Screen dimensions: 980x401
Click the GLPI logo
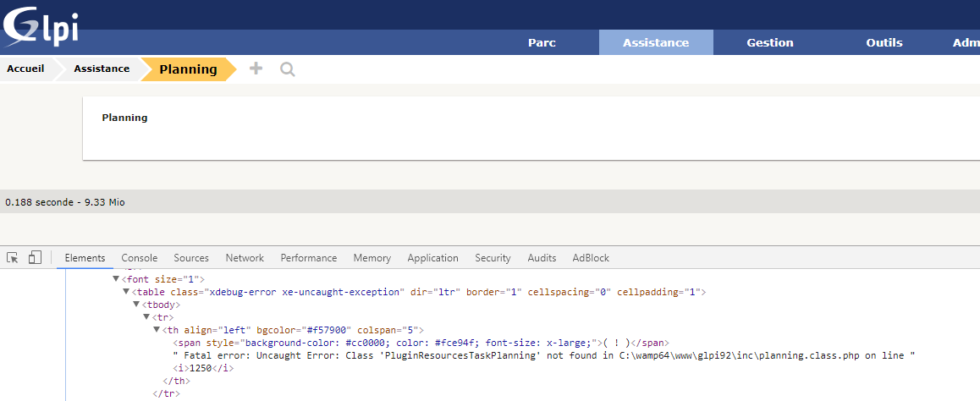(x=40, y=27)
